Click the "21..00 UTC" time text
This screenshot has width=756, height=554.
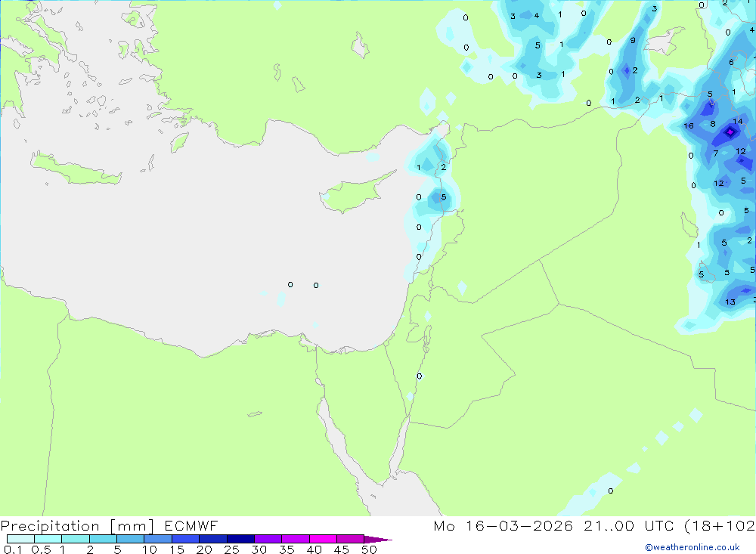coord(629,525)
